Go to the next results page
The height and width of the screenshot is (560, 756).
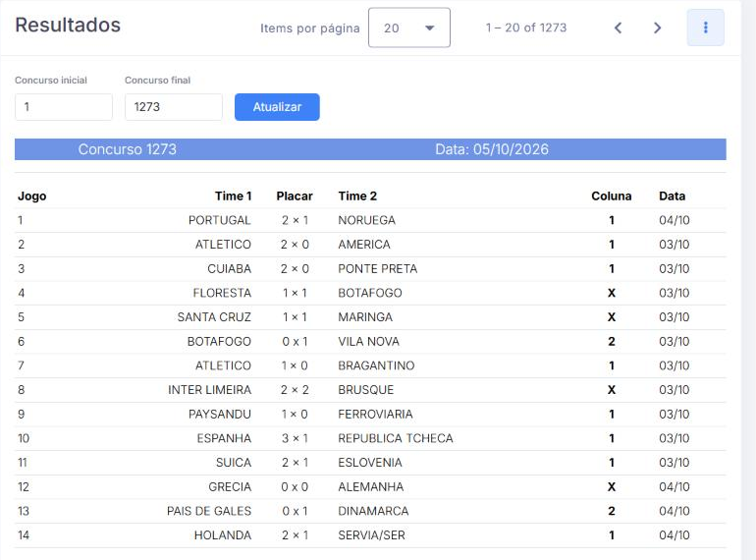point(657,28)
